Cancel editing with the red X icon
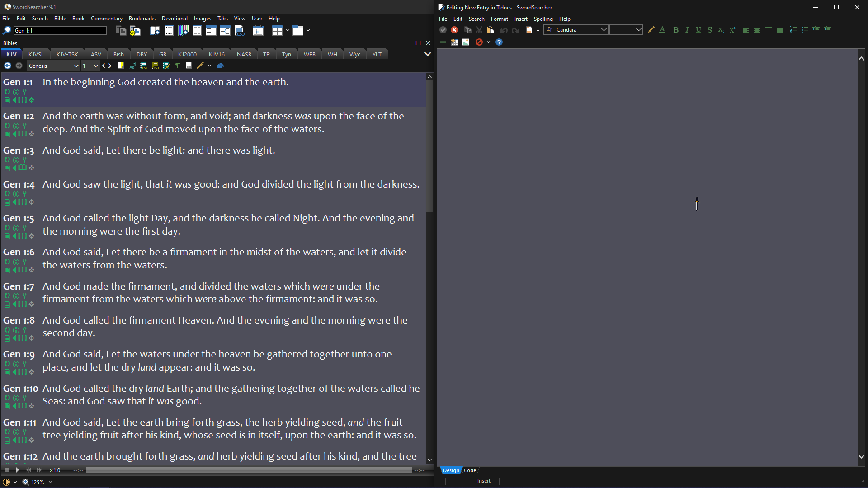The image size is (868, 488). pyautogui.click(x=454, y=30)
